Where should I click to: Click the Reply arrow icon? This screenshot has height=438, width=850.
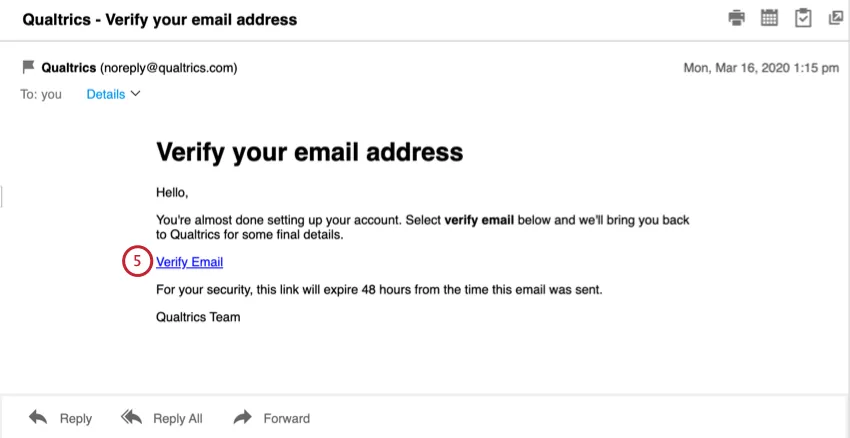point(38,417)
